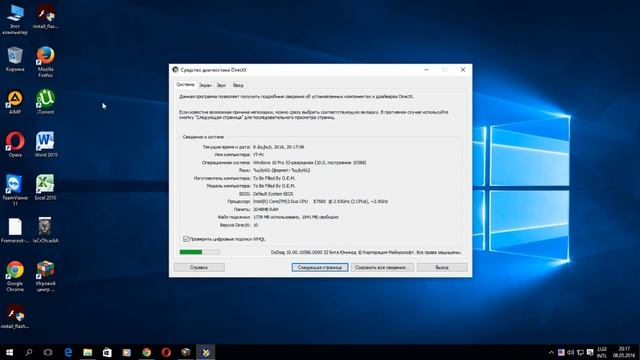
Task: Open the RUS INTL language switcher
Action: (x=602, y=352)
